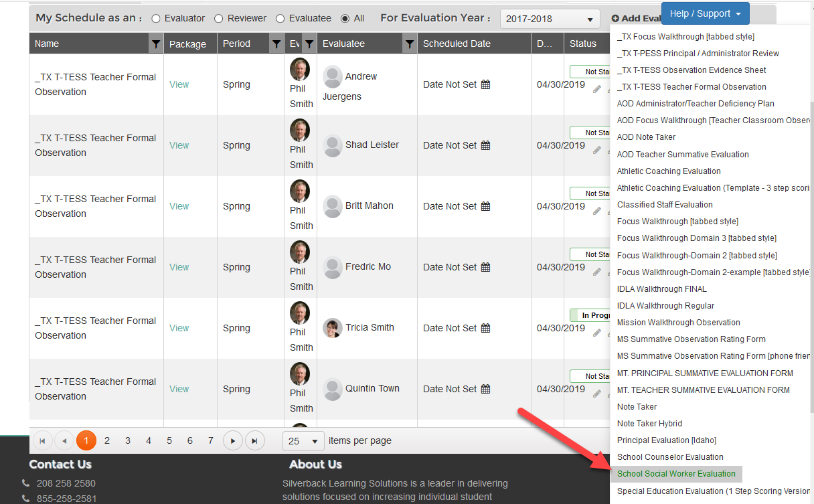Choose Mission Walkthrough Observation option

click(678, 323)
